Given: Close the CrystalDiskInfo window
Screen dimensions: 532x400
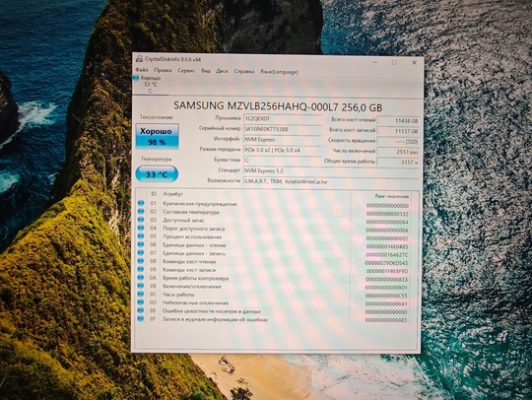Looking at the screenshot, I should pos(414,63).
